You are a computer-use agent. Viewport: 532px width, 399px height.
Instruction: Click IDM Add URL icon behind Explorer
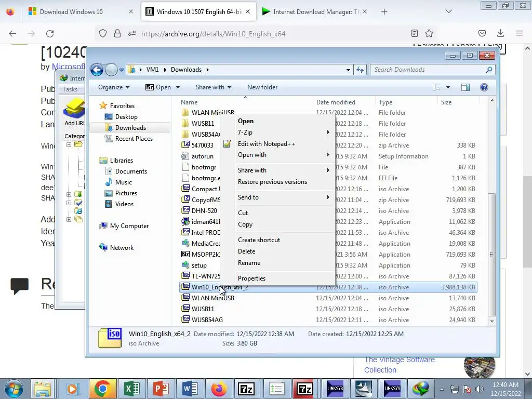[x=74, y=113]
